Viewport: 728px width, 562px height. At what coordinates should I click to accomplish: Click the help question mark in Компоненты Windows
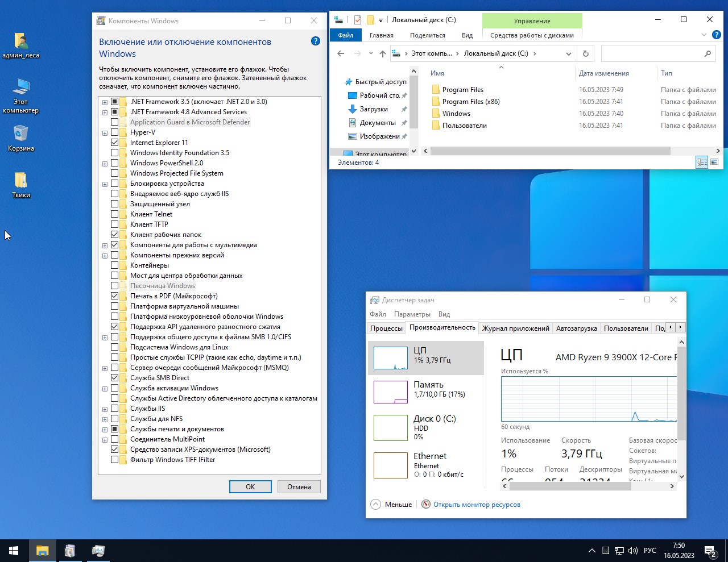316,41
